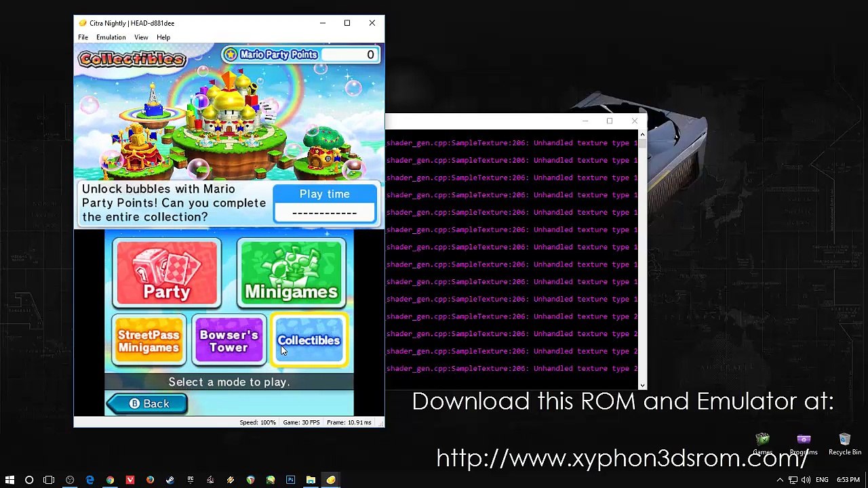The width and height of the screenshot is (868, 488).
Task: Choose StreetPass Minigames mode
Action: (x=149, y=340)
